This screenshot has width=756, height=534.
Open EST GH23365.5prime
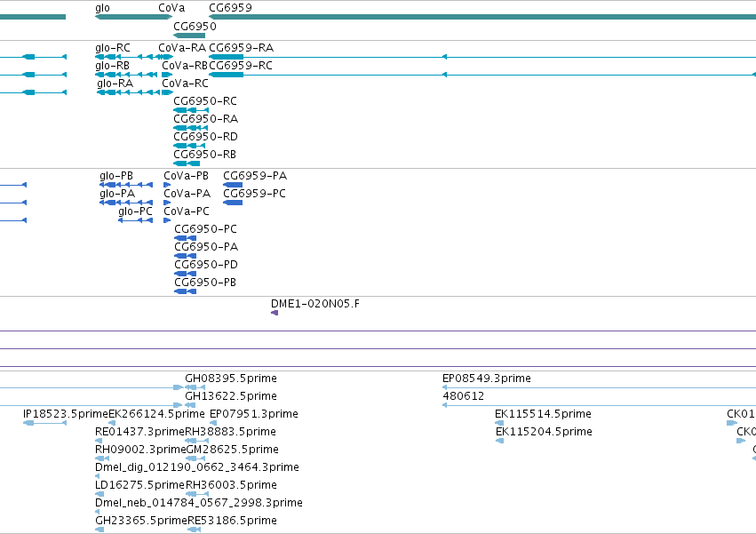click(141, 521)
